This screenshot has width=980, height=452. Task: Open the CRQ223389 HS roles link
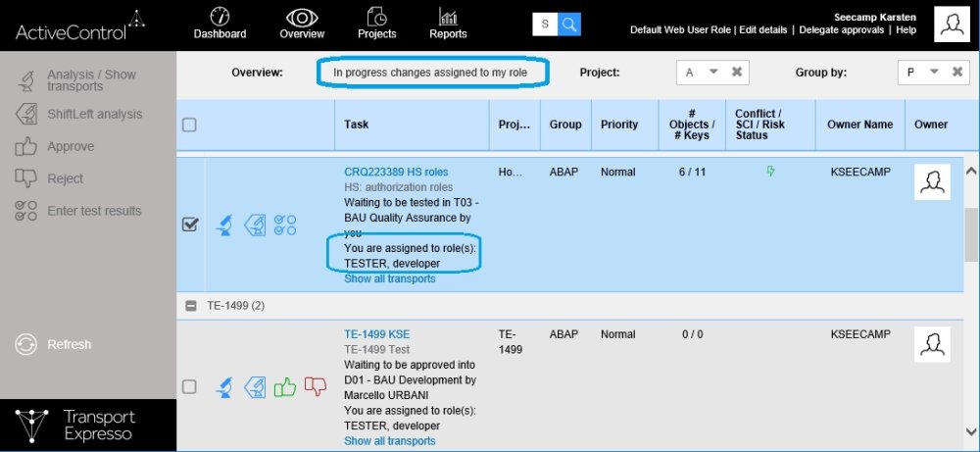point(396,172)
